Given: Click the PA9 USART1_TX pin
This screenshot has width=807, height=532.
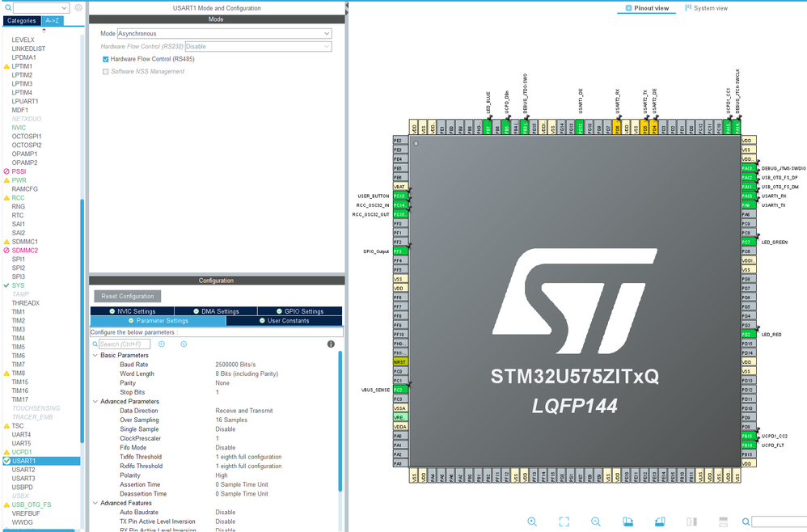Looking at the screenshot, I should 749,205.
